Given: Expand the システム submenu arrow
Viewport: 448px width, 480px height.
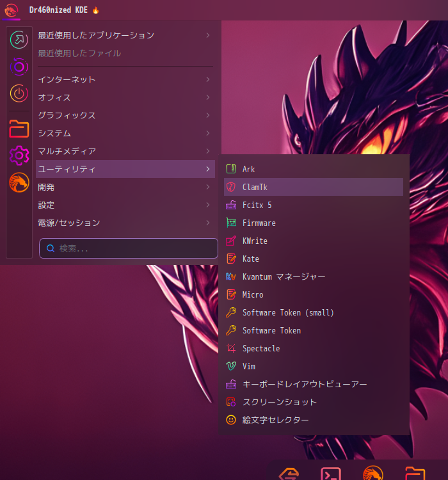Looking at the screenshot, I should 207,133.
